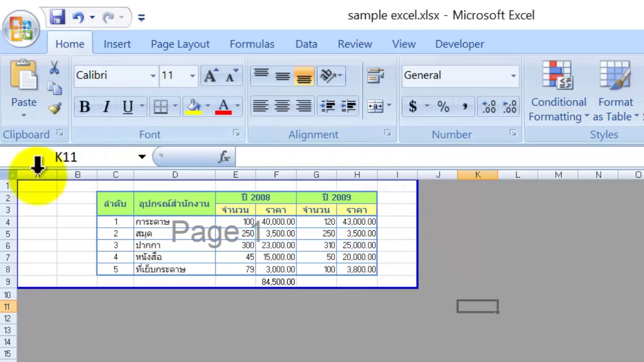Decrease cell indent
This screenshot has width=644, height=362.
(328, 107)
